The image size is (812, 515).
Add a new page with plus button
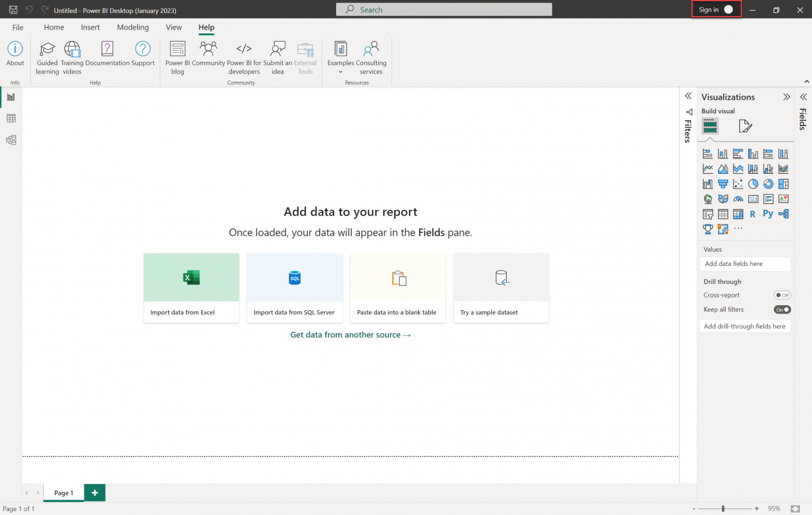tap(95, 493)
